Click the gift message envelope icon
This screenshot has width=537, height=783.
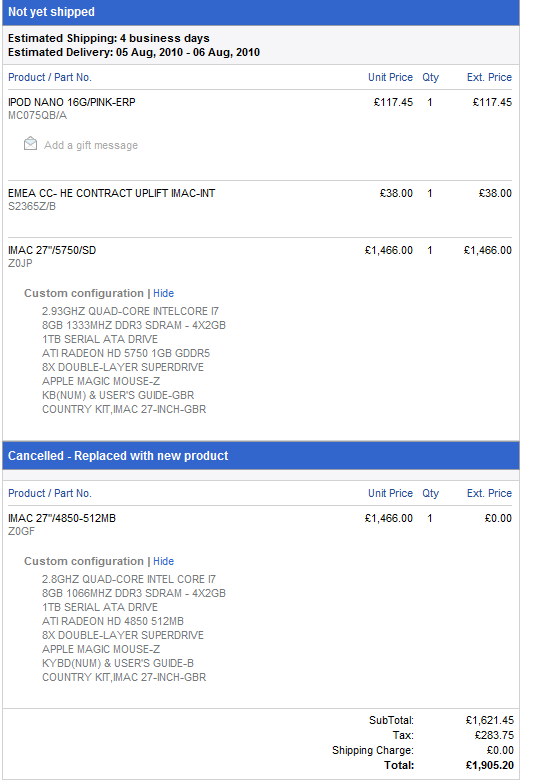point(30,144)
